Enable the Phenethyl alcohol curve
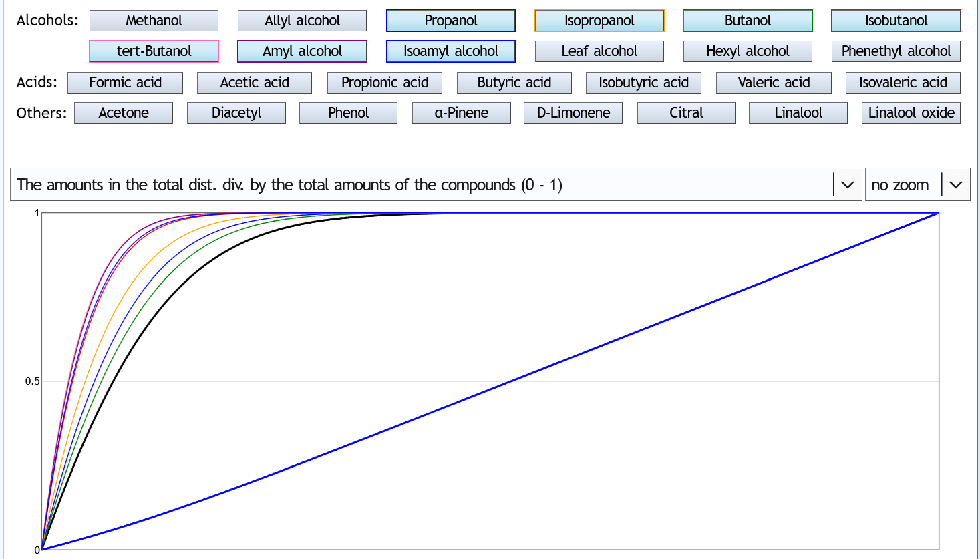The width and height of the screenshot is (980, 559). 896,51
